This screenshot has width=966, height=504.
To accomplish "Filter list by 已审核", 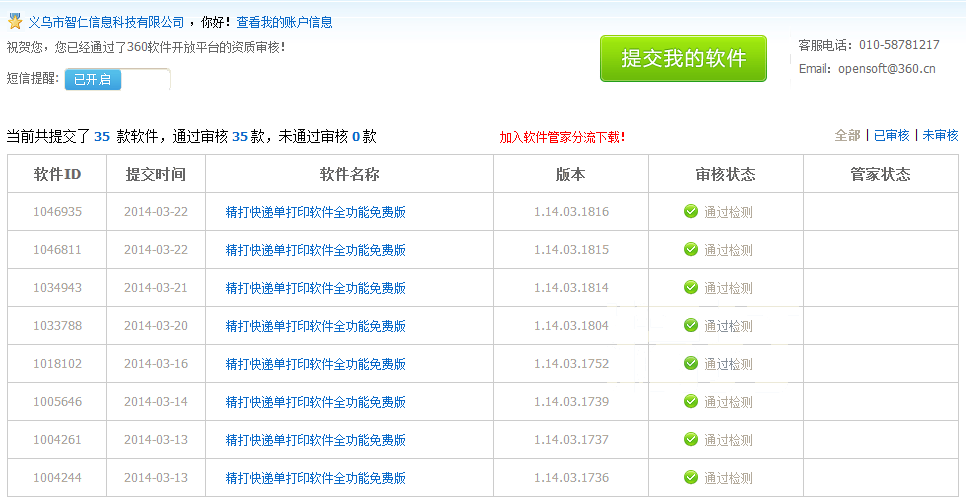I will coord(891,135).
